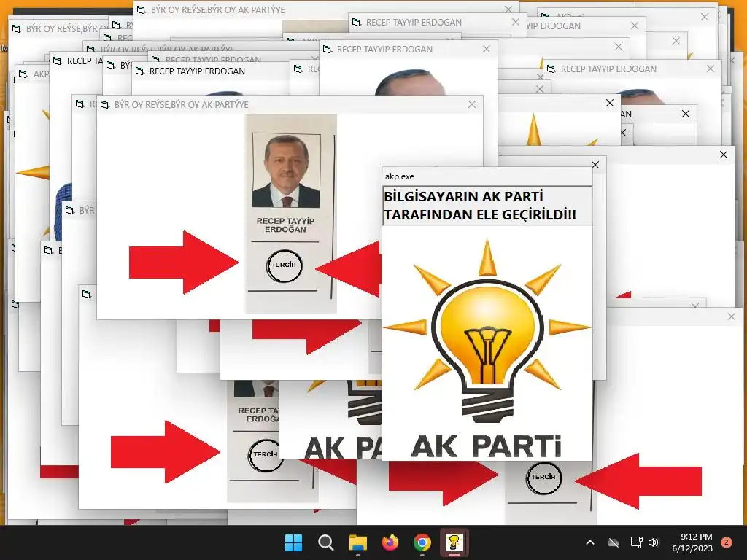The height and width of the screenshot is (560, 747).
Task: Select the black-titled 'RECEP TAYYIP ERDOGAN' window title
Action: click(x=197, y=71)
